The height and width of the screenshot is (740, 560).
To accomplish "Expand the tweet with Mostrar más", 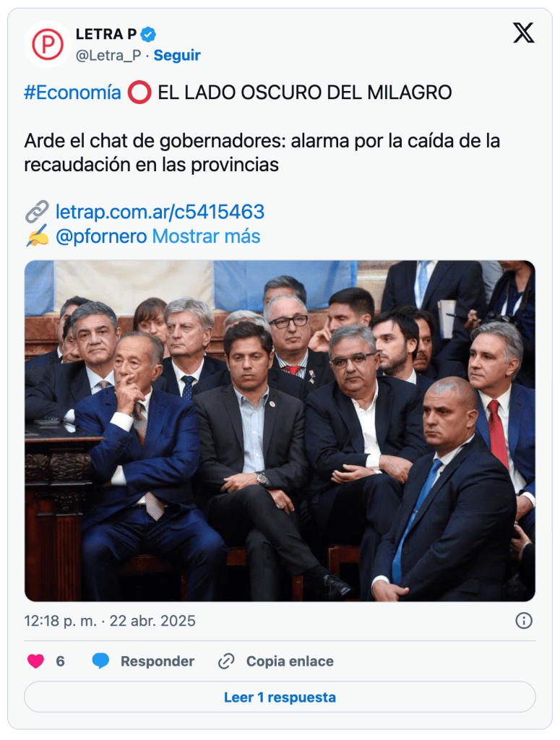I will point(206,236).
